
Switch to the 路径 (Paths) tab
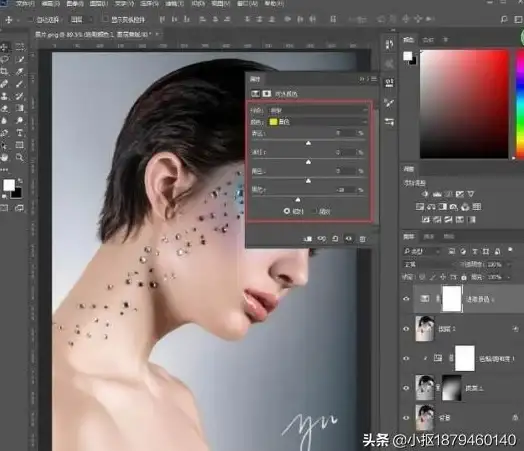[449, 237]
